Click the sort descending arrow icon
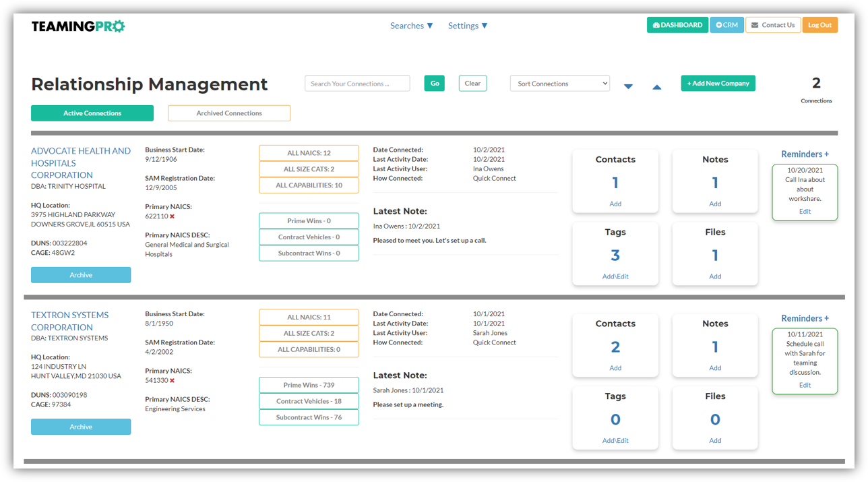The width and height of the screenshot is (868, 482). 628,86
